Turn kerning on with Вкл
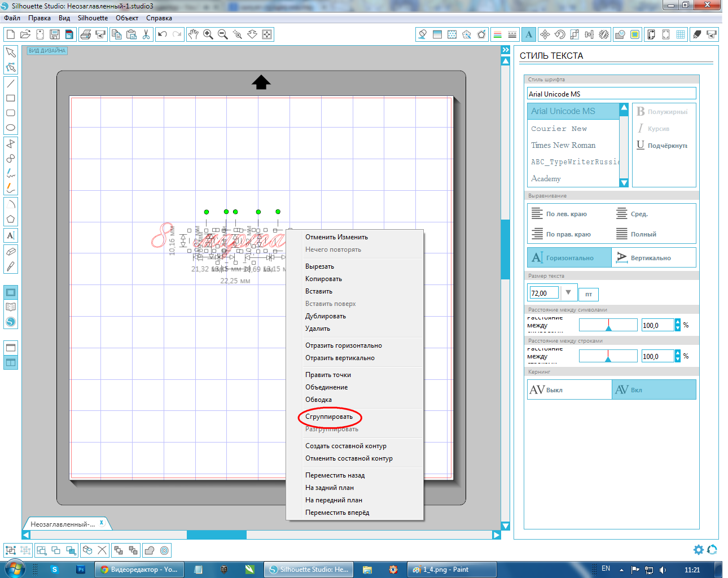728x578 pixels. [x=654, y=389]
